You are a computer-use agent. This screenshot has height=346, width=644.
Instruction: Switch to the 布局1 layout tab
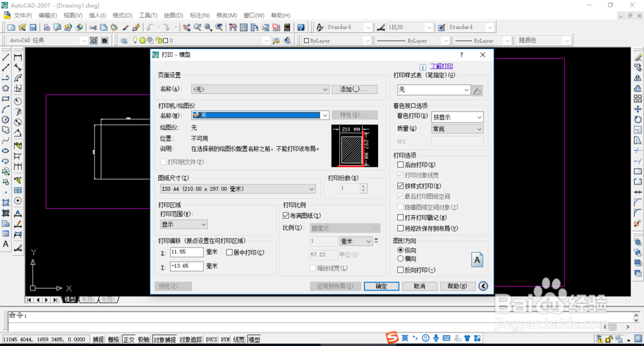click(x=88, y=300)
